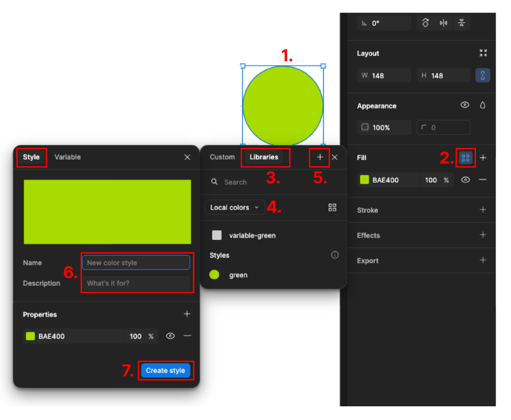Add an export setting with plus icon

coord(483,260)
